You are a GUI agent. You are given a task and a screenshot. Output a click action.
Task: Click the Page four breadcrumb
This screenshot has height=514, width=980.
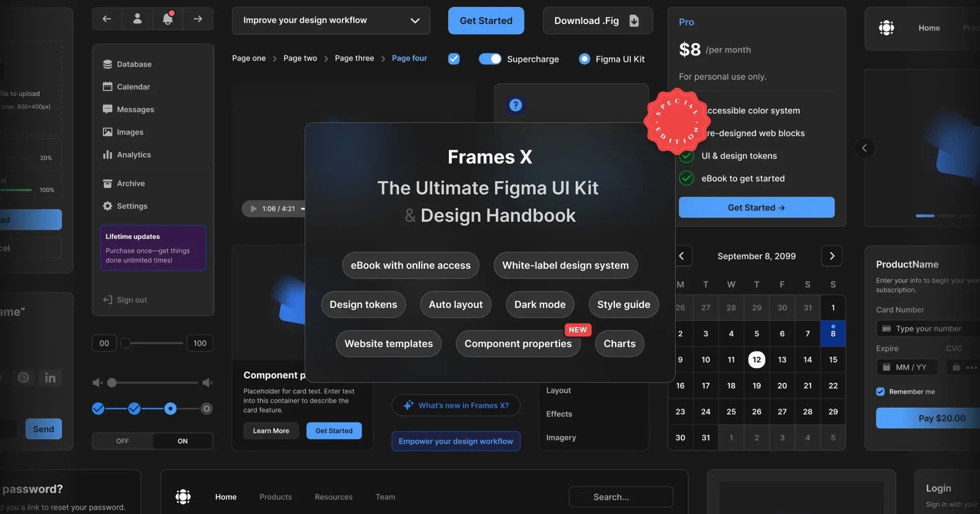[x=410, y=58]
